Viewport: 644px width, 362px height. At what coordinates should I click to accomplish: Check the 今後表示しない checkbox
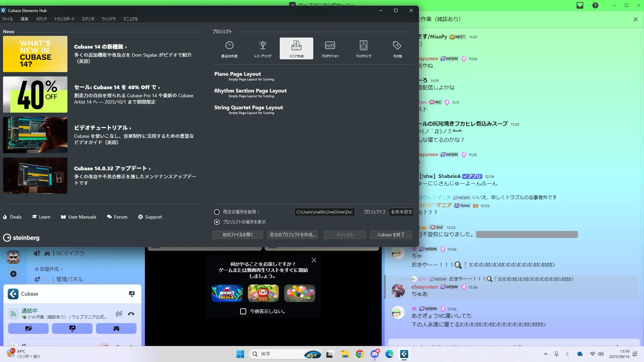coord(243,311)
